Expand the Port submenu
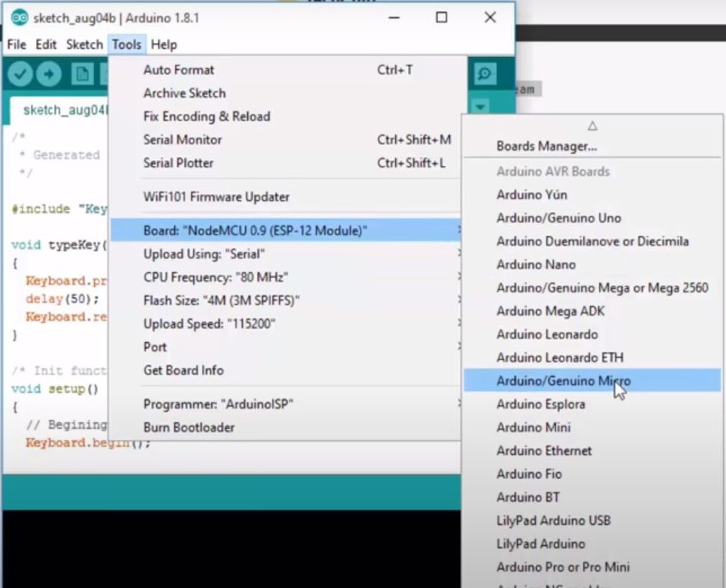The height and width of the screenshot is (588, 726). [286, 347]
